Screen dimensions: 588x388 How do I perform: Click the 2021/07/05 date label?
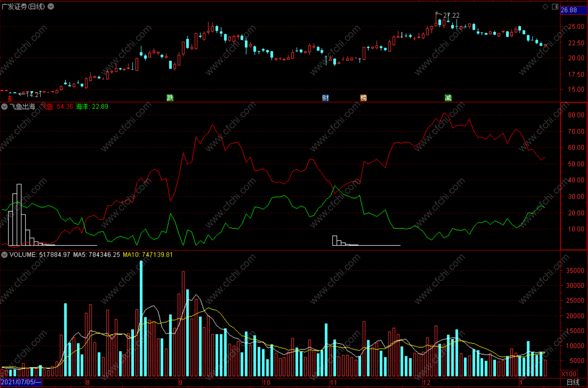point(21,382)
